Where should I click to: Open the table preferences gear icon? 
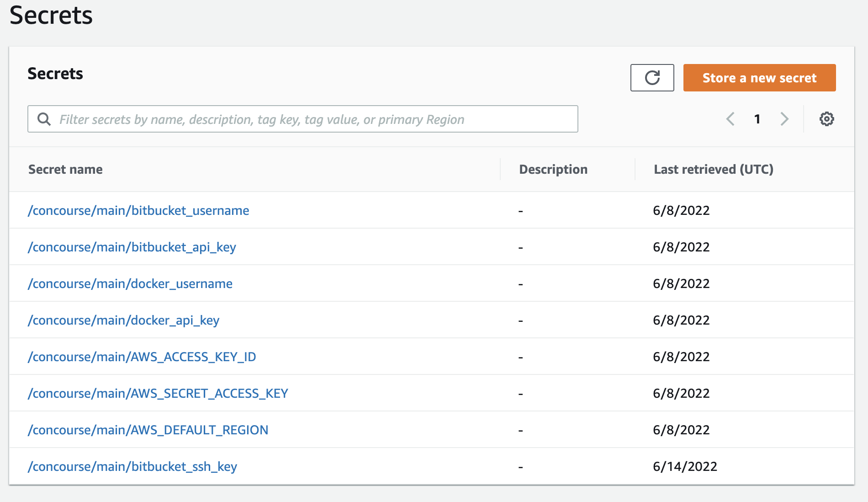(x=827, y=119)
